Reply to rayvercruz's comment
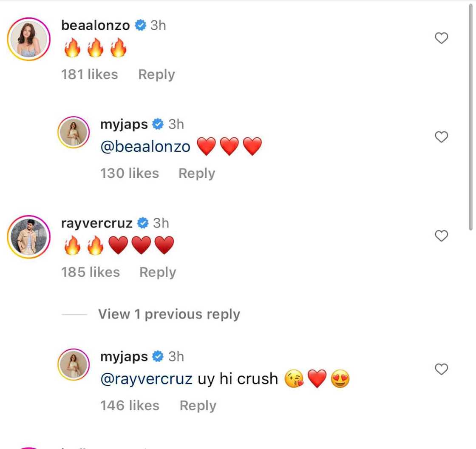 click(x=158, y=272)
